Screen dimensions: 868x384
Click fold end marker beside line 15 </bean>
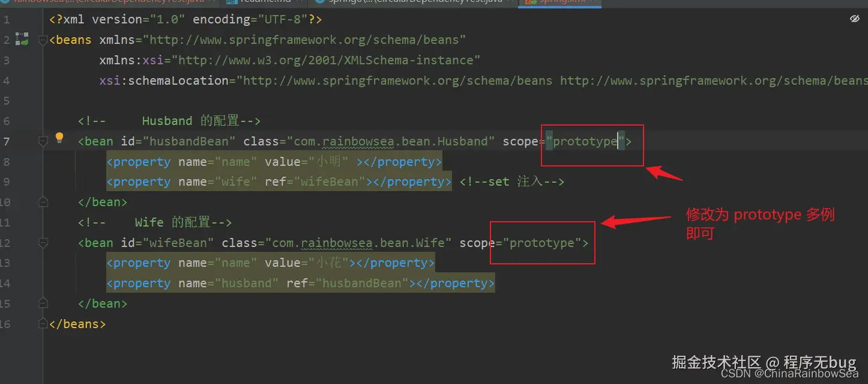pos(43,303)
